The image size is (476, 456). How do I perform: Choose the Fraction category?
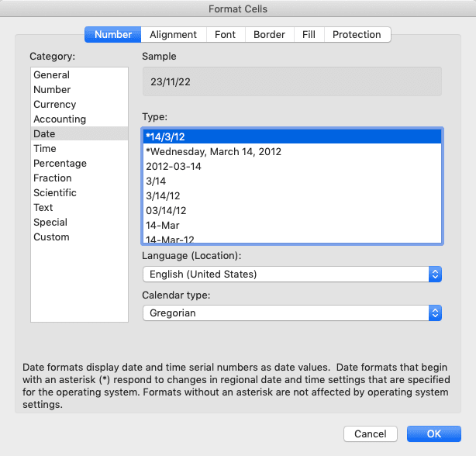pos(80,178)
